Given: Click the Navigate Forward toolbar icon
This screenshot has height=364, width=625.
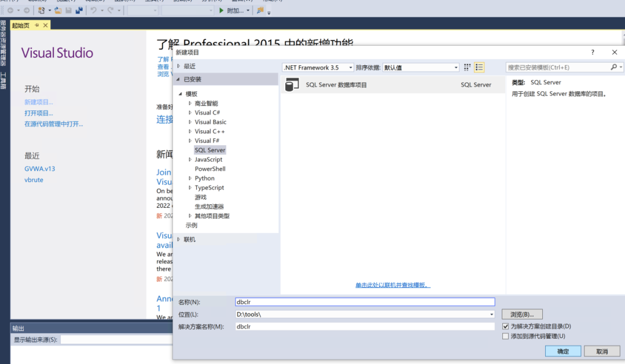Looking at the screenshot, I should point(27,11).
